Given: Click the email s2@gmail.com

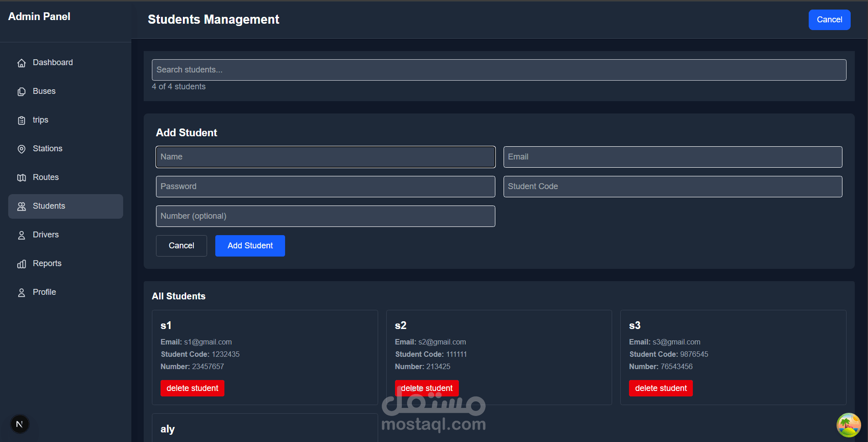Looking at the screenshot, I should point(442,342).
